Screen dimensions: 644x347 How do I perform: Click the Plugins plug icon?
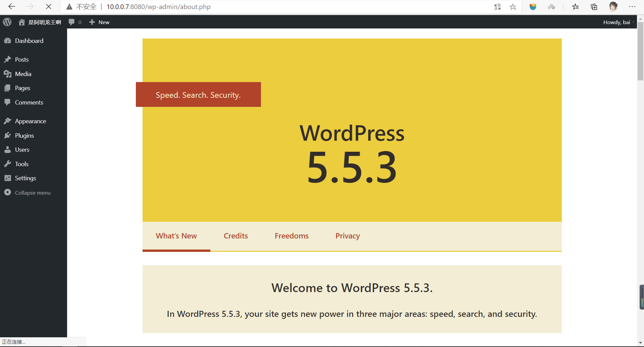pyautogui.click(x=8, y=135)
